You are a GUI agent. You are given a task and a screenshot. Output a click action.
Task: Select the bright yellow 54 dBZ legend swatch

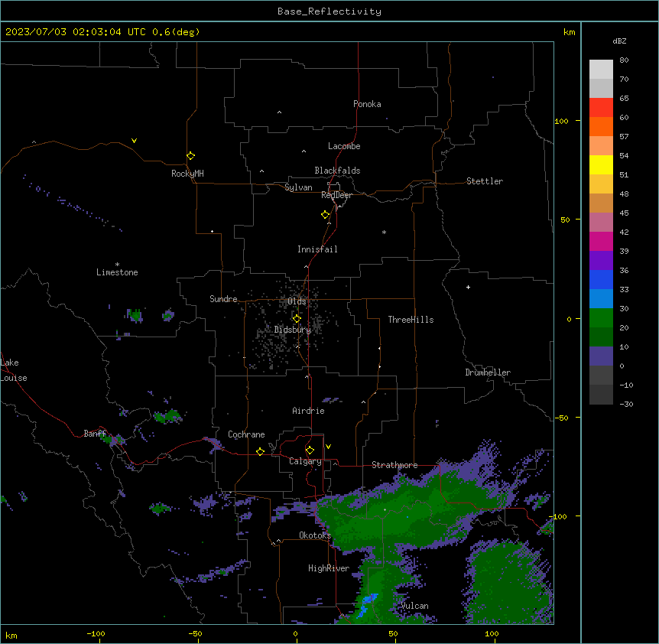tap(601, 164)
